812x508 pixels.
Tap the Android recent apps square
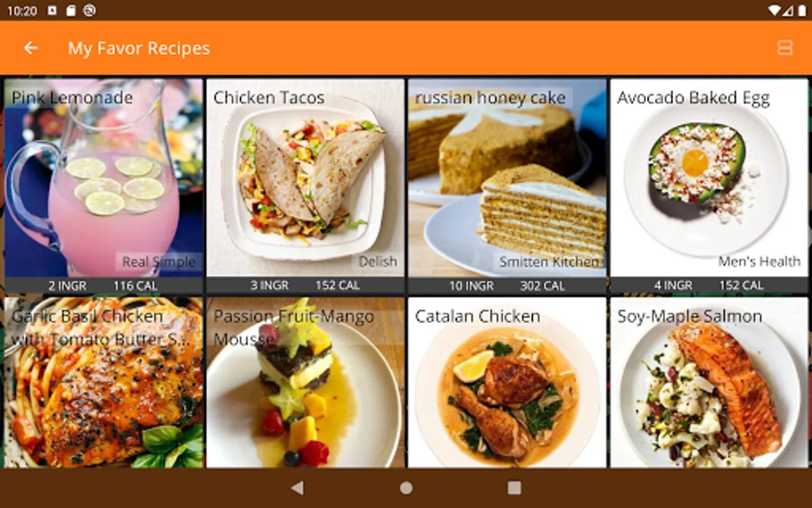(x=514, y=488)
